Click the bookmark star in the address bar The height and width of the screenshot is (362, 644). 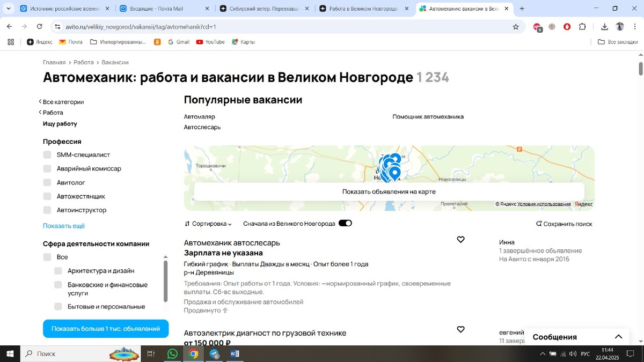tap(515, 26)
